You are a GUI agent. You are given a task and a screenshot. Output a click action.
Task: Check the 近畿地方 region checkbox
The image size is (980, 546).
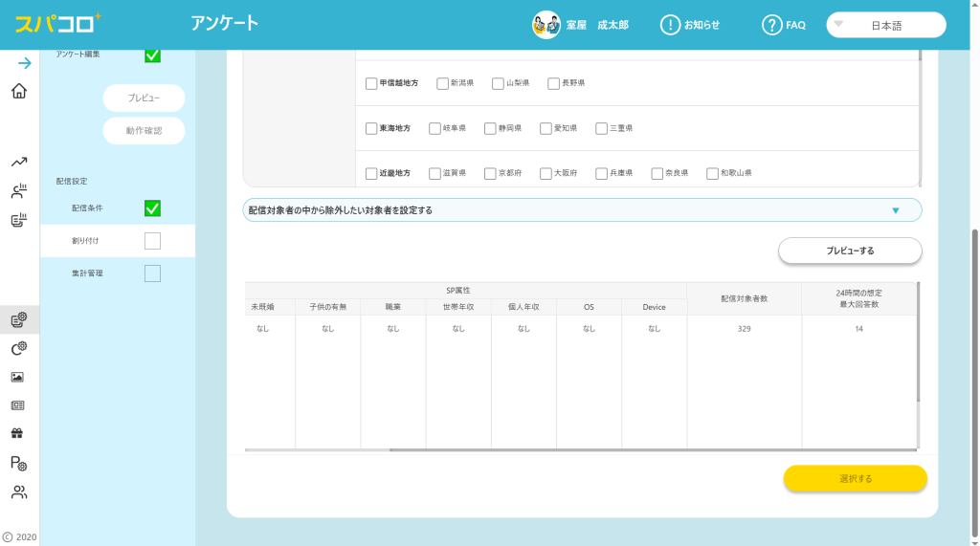[371, 173]
